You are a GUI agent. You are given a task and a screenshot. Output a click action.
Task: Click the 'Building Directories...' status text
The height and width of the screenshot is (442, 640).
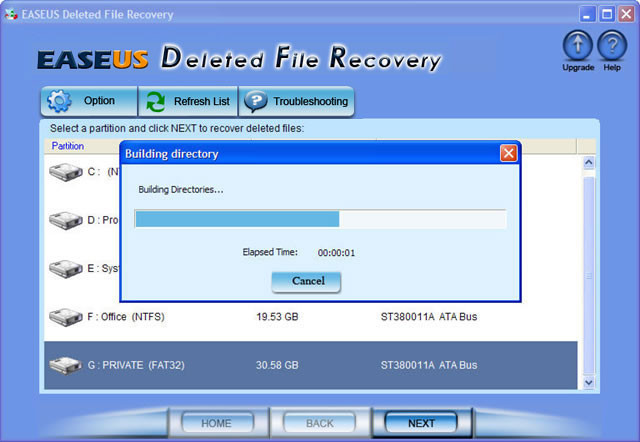click(181, 190)
